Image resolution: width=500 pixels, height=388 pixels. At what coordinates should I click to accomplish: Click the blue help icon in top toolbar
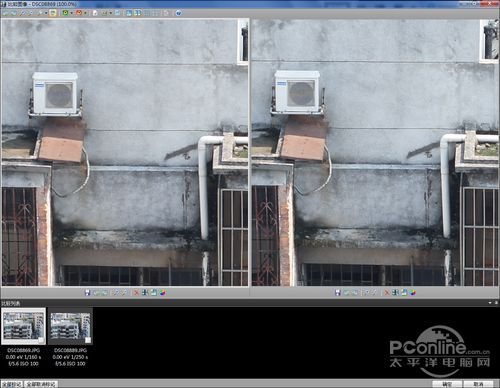point(179,13)
